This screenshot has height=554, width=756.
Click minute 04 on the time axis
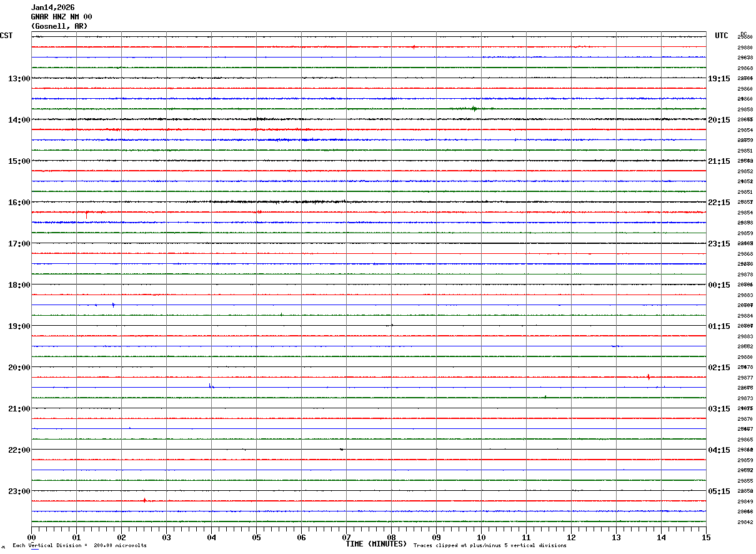[211, 537]
